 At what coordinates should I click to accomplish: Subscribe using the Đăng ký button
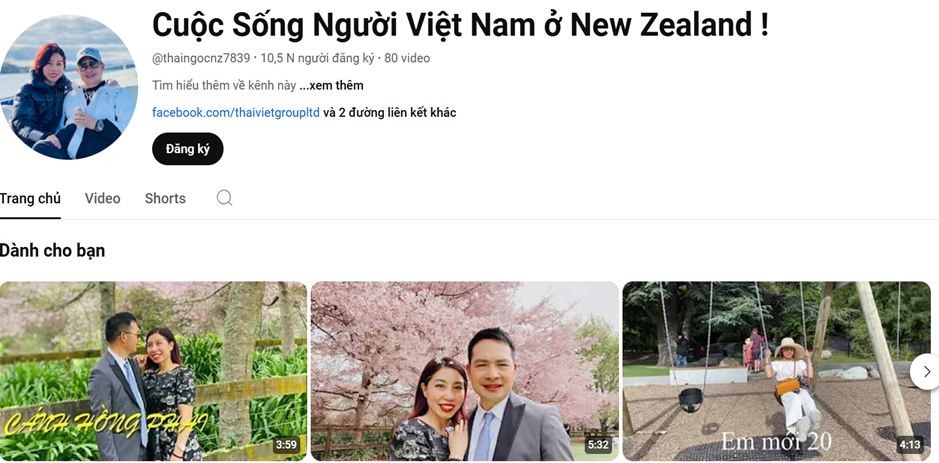(x=187, y=149)
